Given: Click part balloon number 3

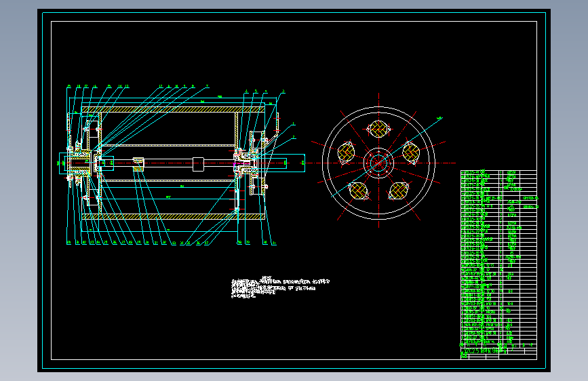Looking at the screenshot, I should point(283,91).
